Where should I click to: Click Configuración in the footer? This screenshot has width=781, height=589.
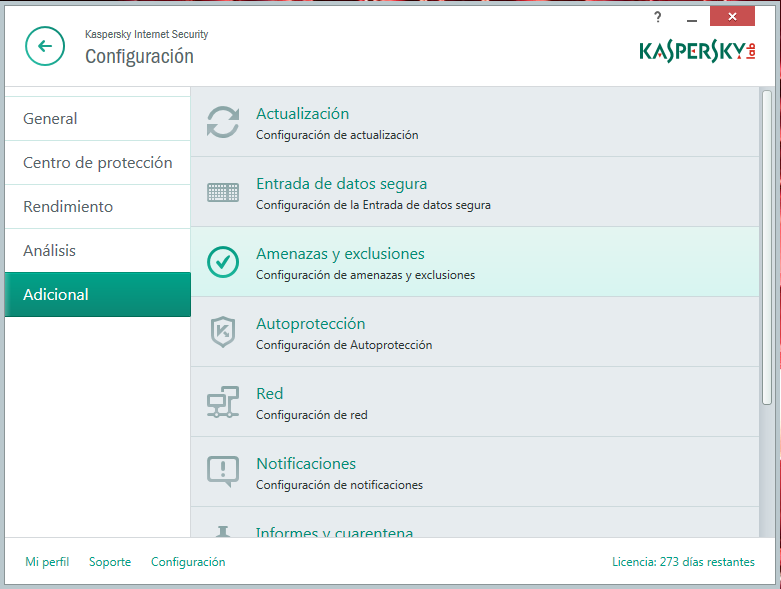click(x=188, y=562)
